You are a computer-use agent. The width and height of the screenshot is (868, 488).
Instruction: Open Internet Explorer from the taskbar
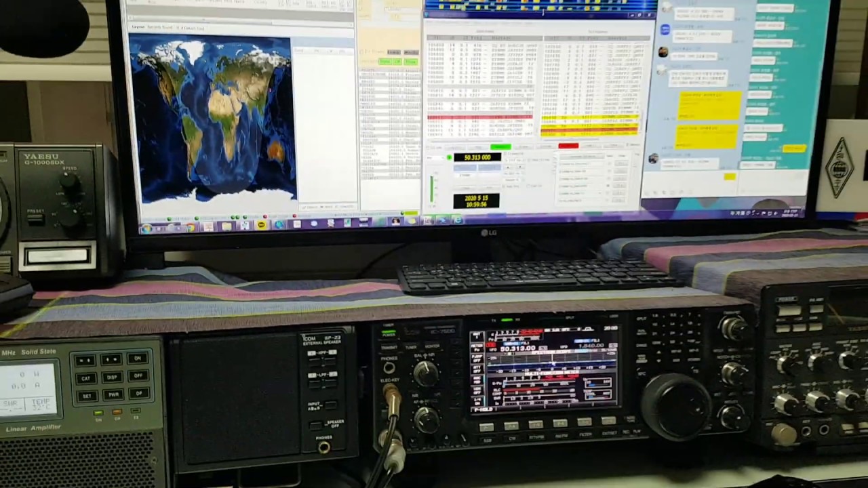coord(458,220)
